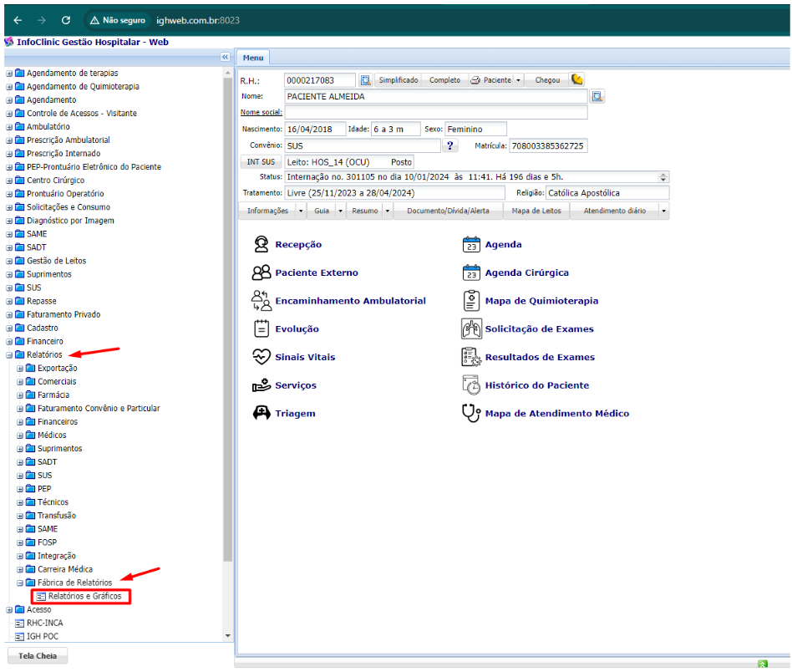Open the Guia dropdown arrow

[340, 211]
